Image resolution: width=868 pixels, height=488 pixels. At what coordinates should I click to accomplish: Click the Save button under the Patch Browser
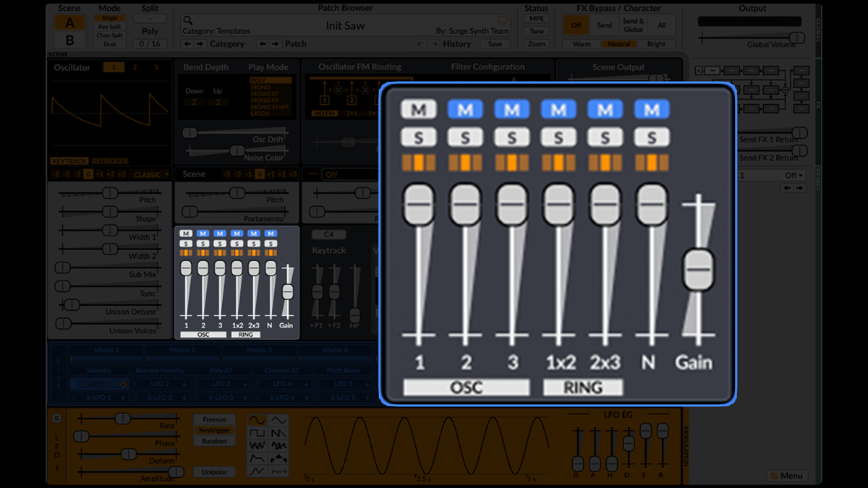pos(495,43)
